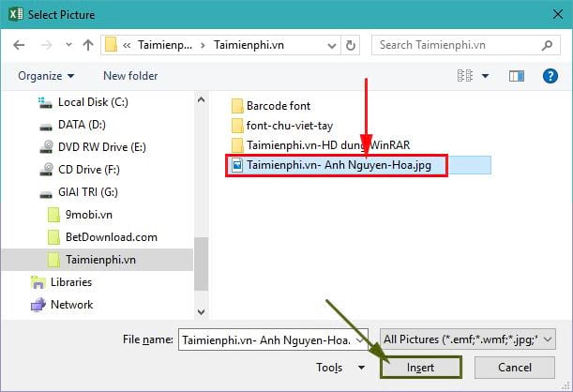Select Libraries in navigation pane
Screen dimensions: 573x392
tap(71, 282)
